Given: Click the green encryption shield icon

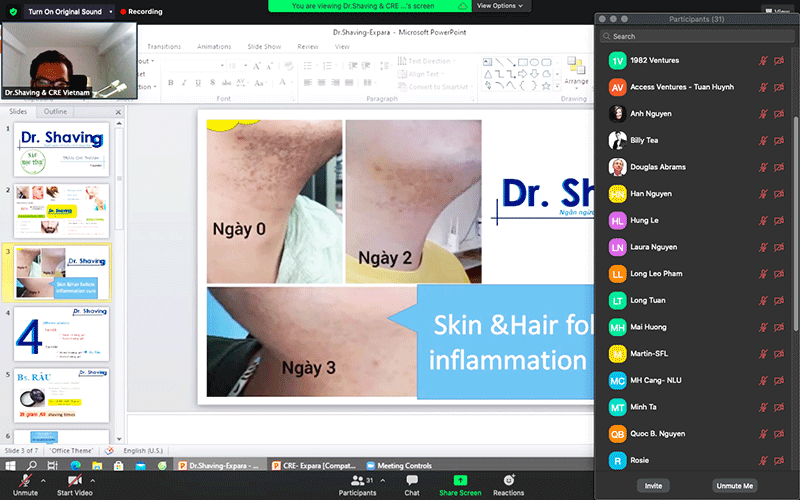Looking at the screenshot, I should (x=13, y=11).
